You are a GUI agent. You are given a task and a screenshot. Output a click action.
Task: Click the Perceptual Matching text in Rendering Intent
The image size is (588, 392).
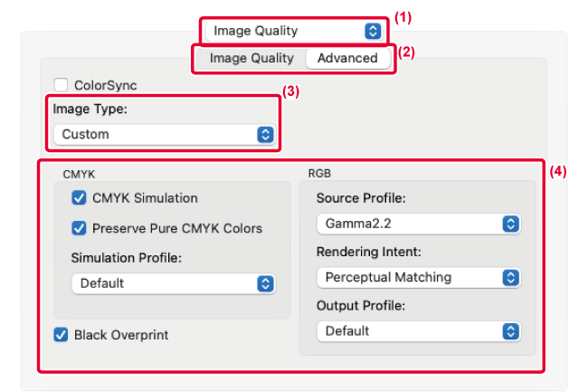(x=388, y=277)
